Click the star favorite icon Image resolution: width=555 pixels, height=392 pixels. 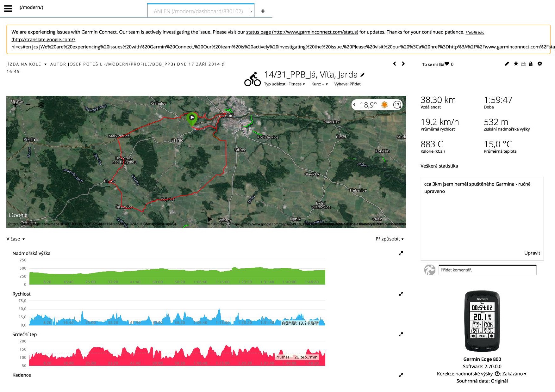point(516,64)
